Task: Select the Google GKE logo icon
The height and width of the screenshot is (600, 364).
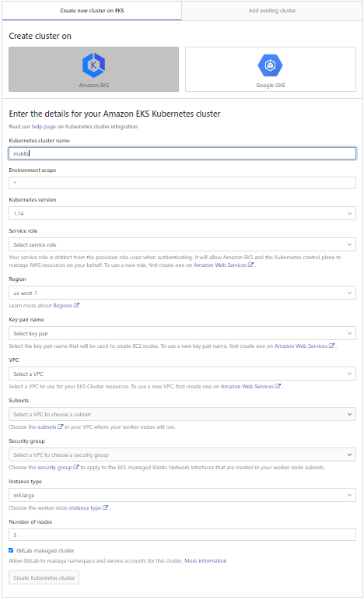Action: 271,65
